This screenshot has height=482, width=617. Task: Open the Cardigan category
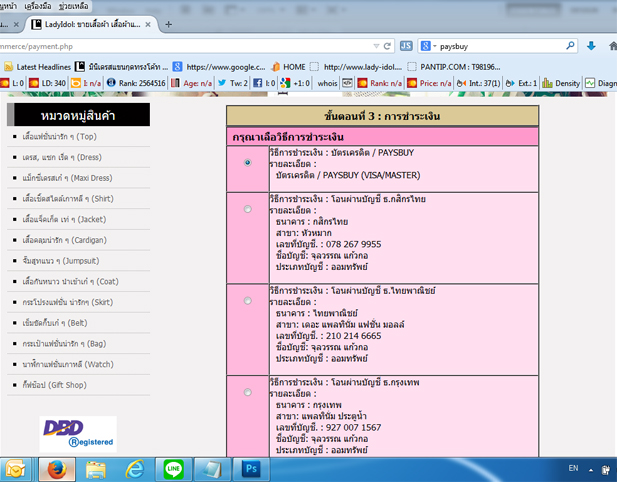point(65,240)
